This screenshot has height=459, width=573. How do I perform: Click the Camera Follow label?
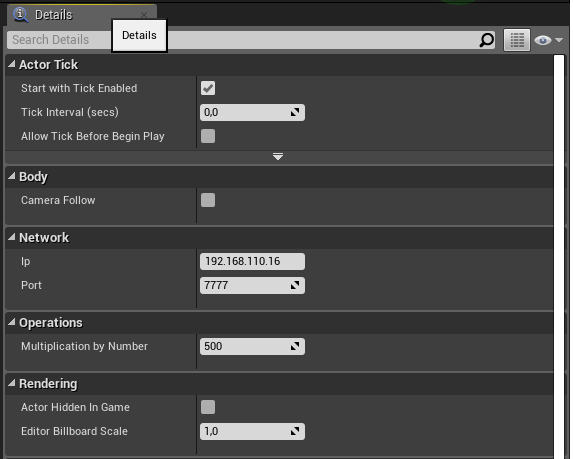pyautogui.click(x=58, y=200)
